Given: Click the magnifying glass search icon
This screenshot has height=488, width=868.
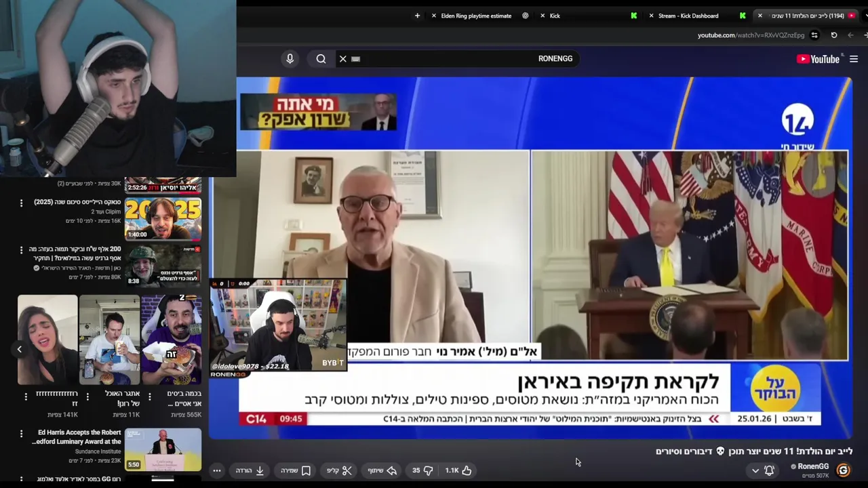Looking at the screenshot, I should click(321, 59).
